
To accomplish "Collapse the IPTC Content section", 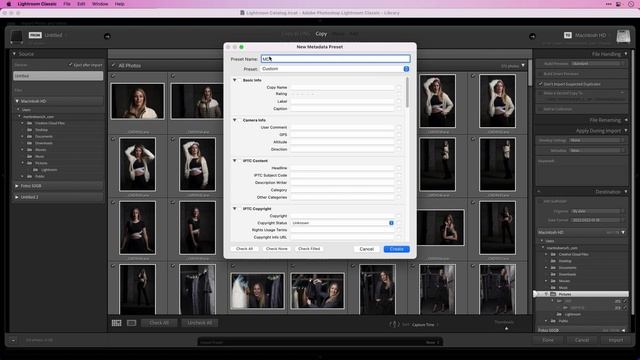I will (235, 160).
